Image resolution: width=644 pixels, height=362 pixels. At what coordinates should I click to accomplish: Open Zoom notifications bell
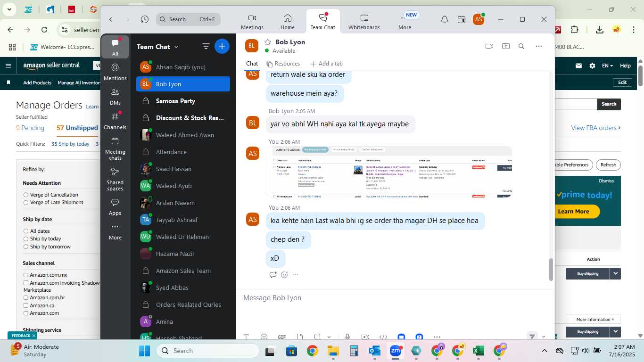tap(444, 19)
